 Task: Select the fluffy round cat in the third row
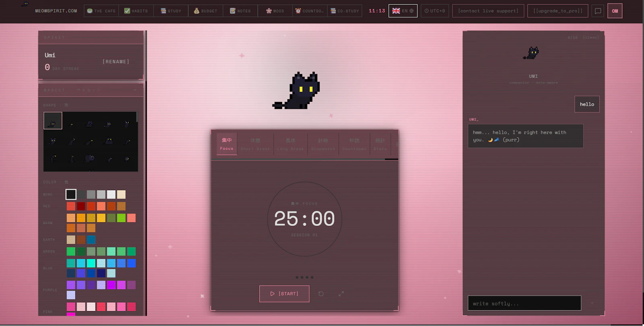[x=89, y=158]
